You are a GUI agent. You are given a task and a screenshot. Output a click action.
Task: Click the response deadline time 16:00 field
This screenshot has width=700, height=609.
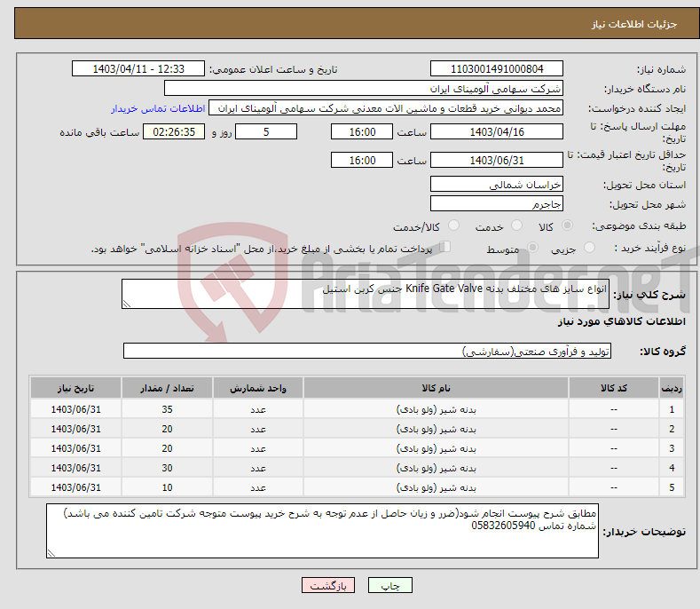click(362, 131)
